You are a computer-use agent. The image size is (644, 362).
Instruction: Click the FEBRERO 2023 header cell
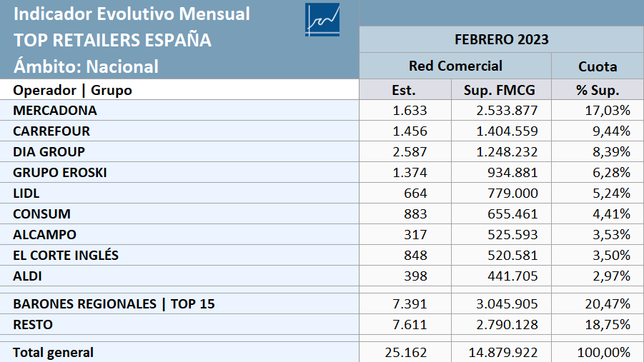pos(502,39)
